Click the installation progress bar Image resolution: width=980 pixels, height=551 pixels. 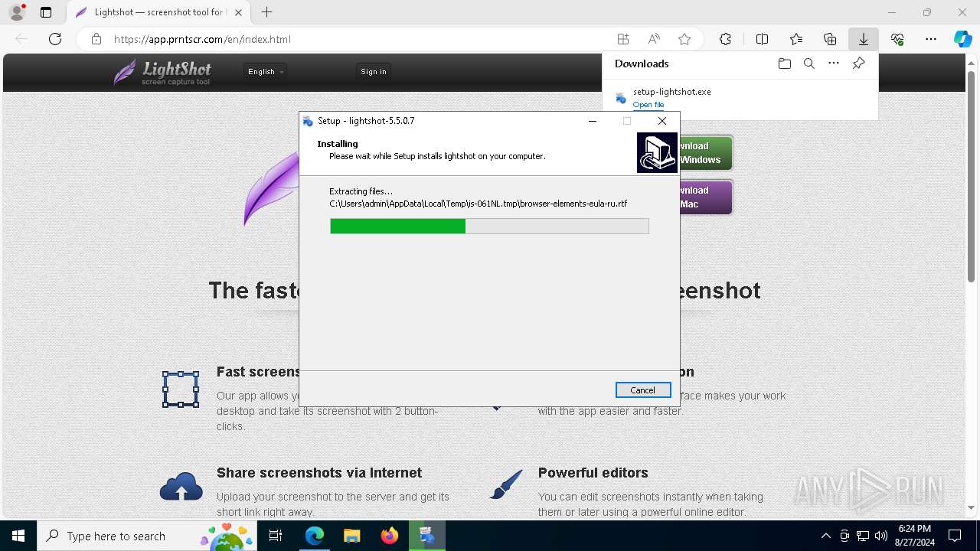(x=489, y=226)
